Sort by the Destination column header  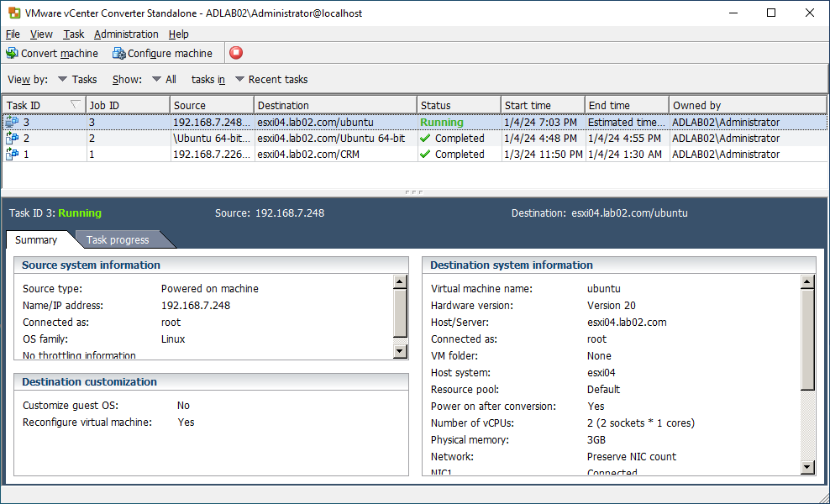click(x=335, y=105)
